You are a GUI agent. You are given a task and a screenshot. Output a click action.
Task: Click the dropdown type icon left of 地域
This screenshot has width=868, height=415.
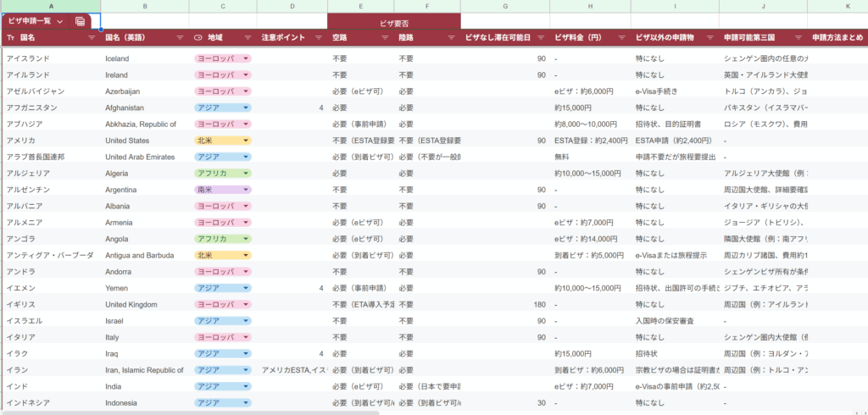pyautogui.click(x=198, y=38)
